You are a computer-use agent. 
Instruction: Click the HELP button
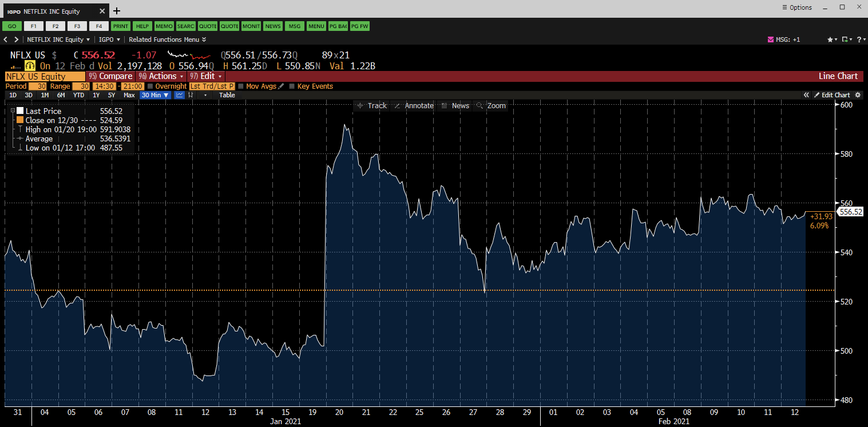click(x=142, y=26)
